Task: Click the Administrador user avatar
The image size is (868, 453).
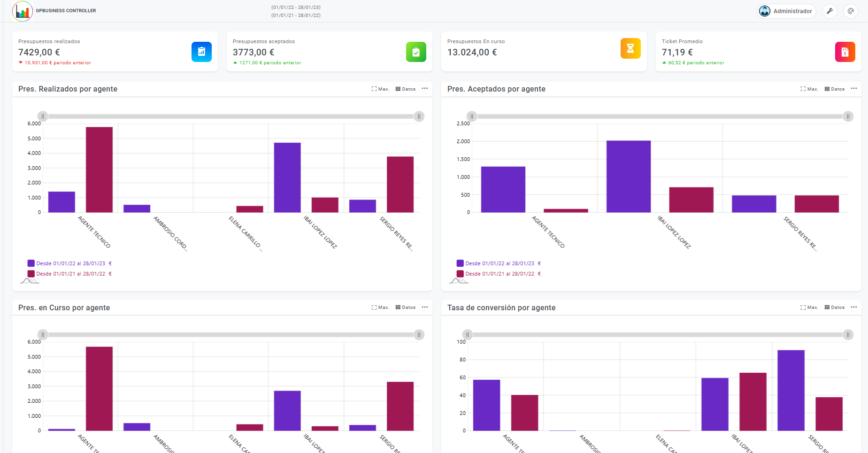Action: tap(765, 11)
